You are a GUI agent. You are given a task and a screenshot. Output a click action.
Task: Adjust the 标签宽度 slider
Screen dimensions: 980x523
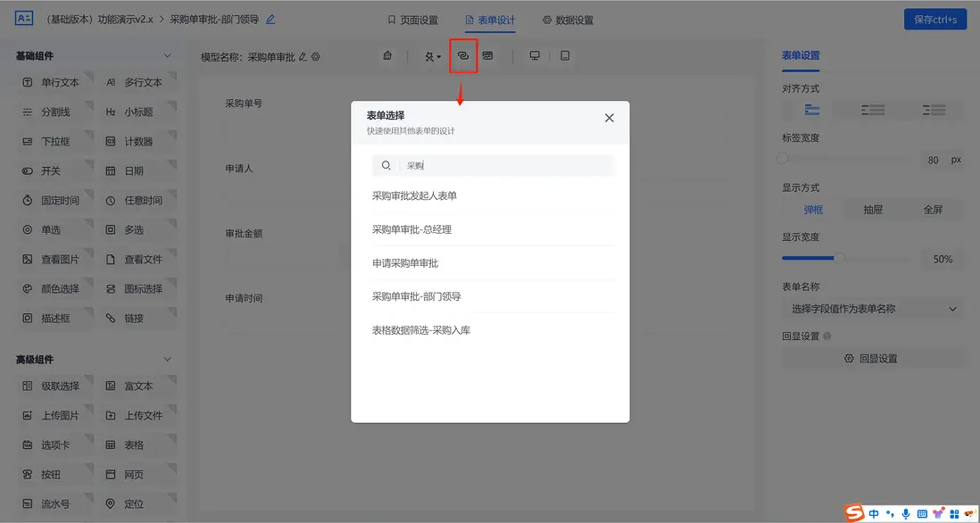pyautogui.click(x=782, y=158)
